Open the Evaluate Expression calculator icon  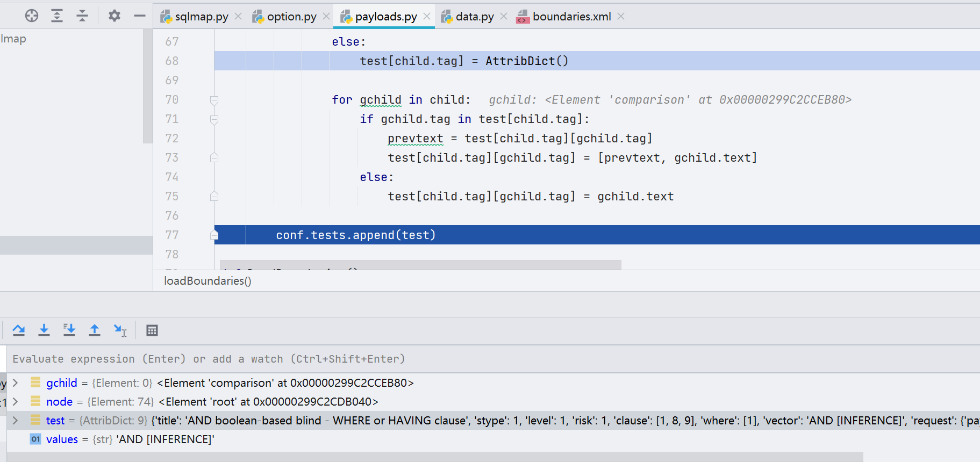click(152, 330)
